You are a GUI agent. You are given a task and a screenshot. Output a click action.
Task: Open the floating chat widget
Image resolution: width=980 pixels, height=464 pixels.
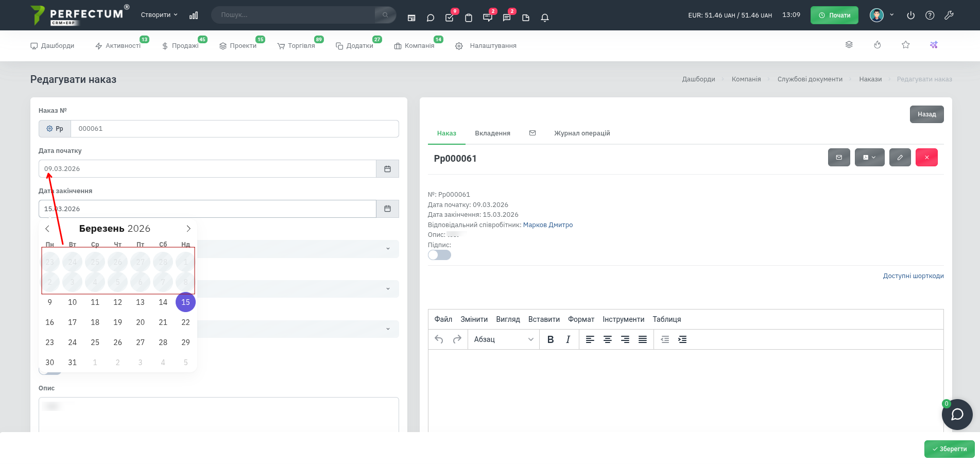coord(957,415)
